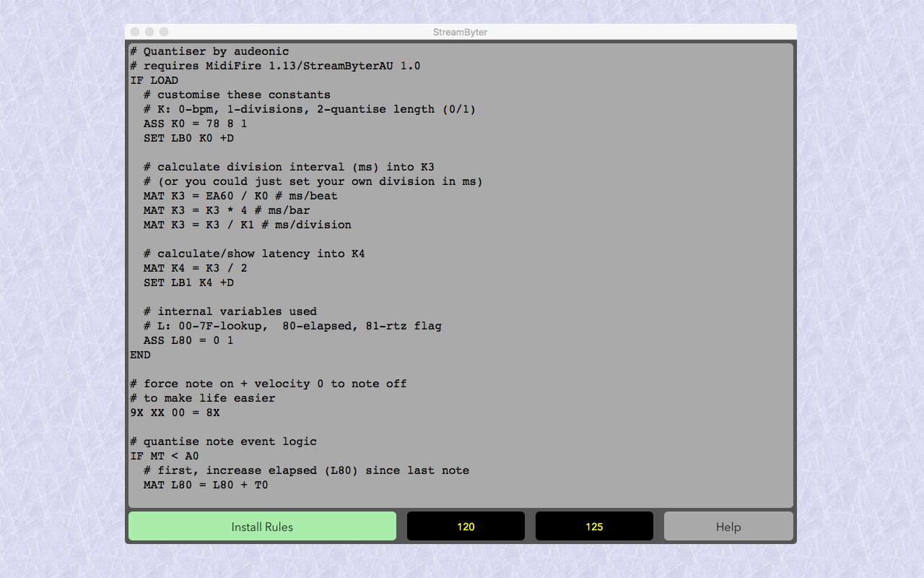This screenshot has height=578, width=924.
Task: Click the 'first, increase elapsed (L80)' comment
Action: click(306, 470)
